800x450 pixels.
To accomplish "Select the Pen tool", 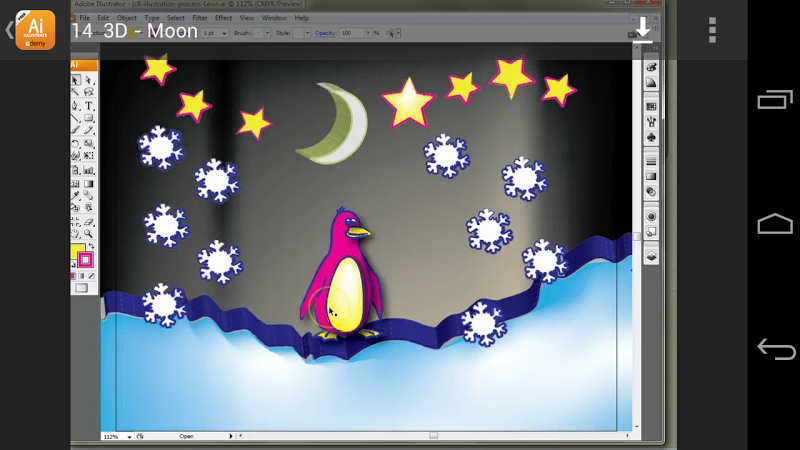I will point(76,106).
